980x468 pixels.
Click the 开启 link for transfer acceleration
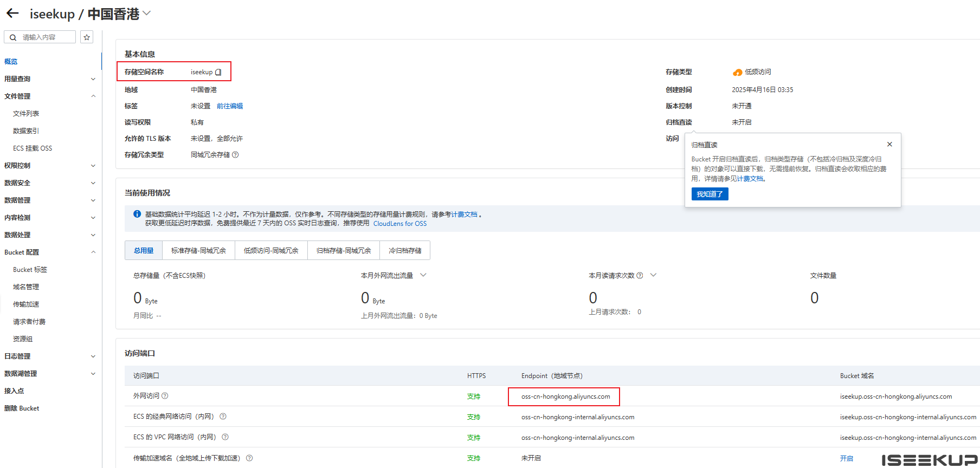pyautogui.click(x=846, y=458)
